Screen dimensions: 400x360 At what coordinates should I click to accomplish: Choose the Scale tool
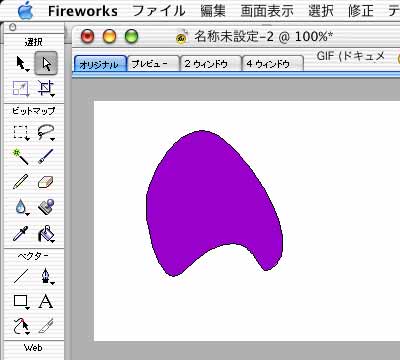[x=21, y=88]
